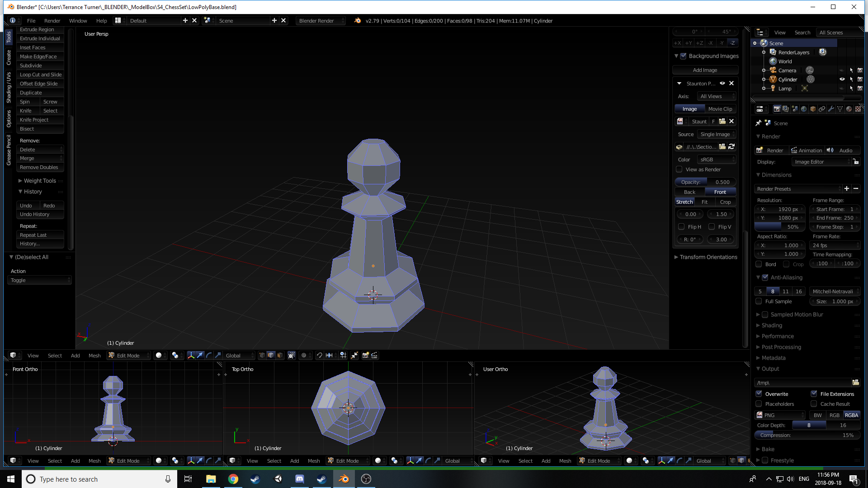This screenshot has height=488, width=868.
Task: Click OpenGL render animation clapper icon
Action: (374, 356)
